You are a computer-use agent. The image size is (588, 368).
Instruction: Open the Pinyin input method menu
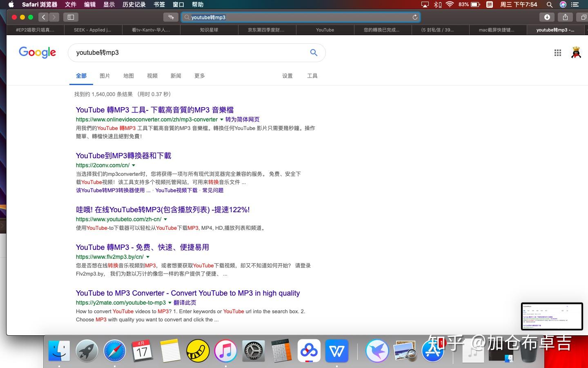tap(489, 4)
